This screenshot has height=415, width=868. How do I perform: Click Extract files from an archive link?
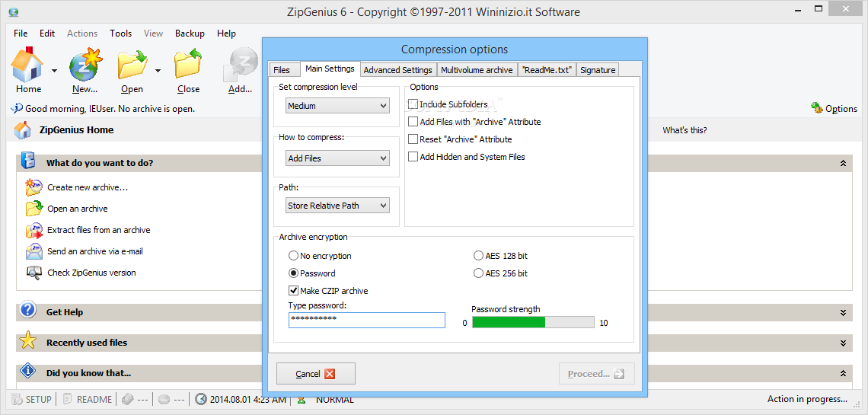click(98, 230)
